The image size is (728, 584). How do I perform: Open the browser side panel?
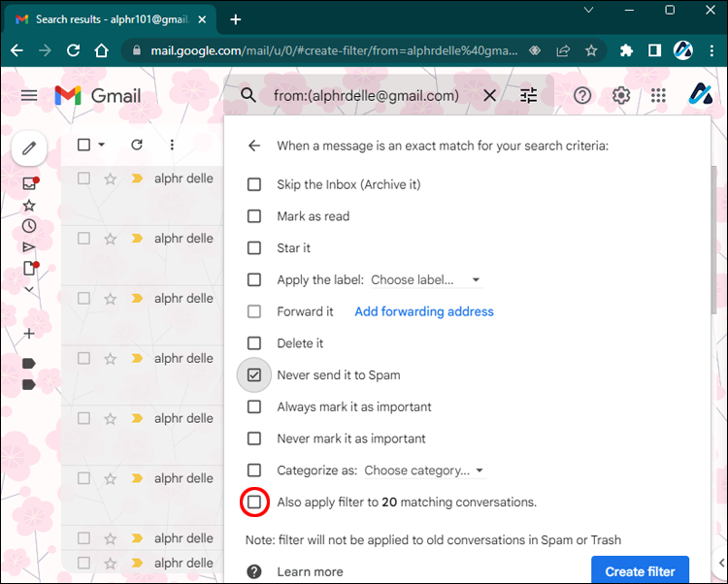pyautogui.click(x=654, y=50)
